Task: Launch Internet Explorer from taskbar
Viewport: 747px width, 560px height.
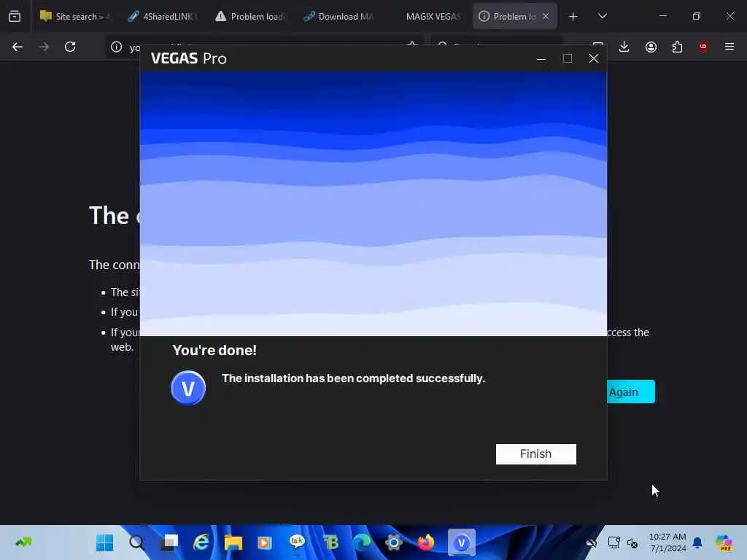Action: (201, 542)
